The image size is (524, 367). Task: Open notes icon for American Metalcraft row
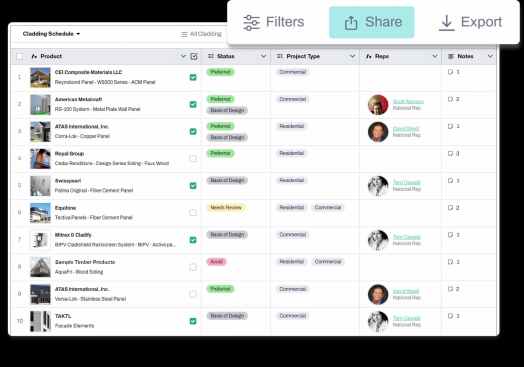pos(450,99)
